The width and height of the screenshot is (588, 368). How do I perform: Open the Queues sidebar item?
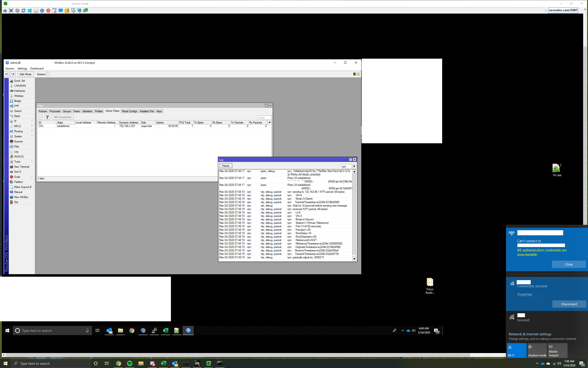pos(18,141)
